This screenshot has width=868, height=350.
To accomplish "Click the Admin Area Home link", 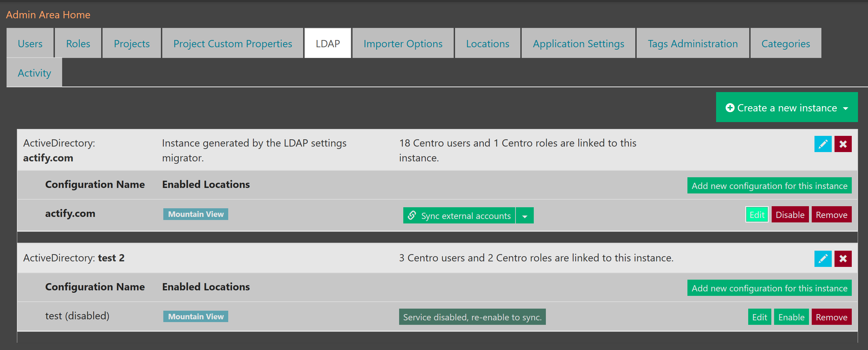I will click(x=48, y=15).
